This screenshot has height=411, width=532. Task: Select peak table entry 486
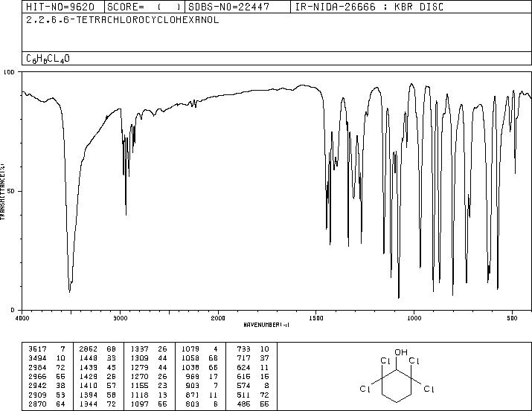click(x=243, y=404)
